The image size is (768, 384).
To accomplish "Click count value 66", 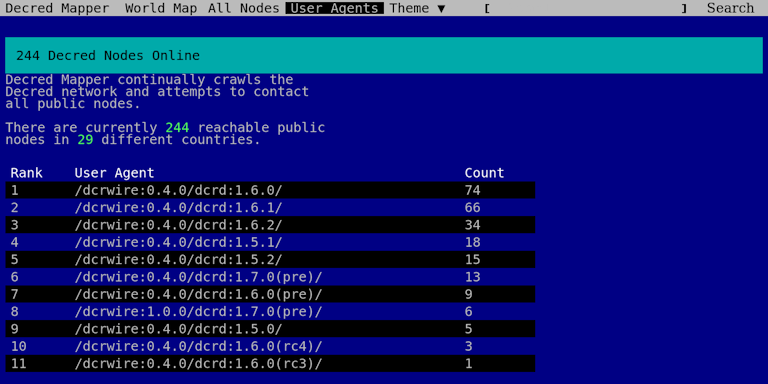I will (473, 208).
